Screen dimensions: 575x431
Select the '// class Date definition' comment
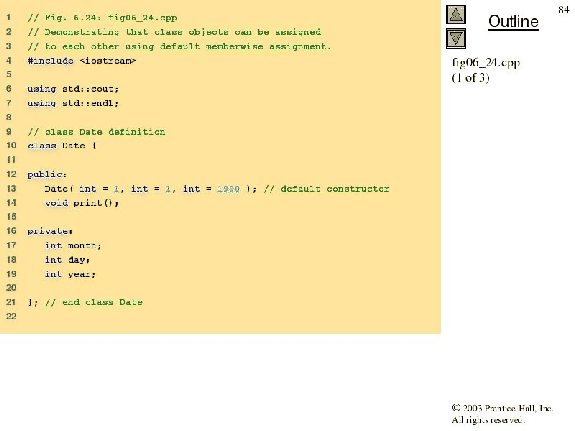click(96, 132)
